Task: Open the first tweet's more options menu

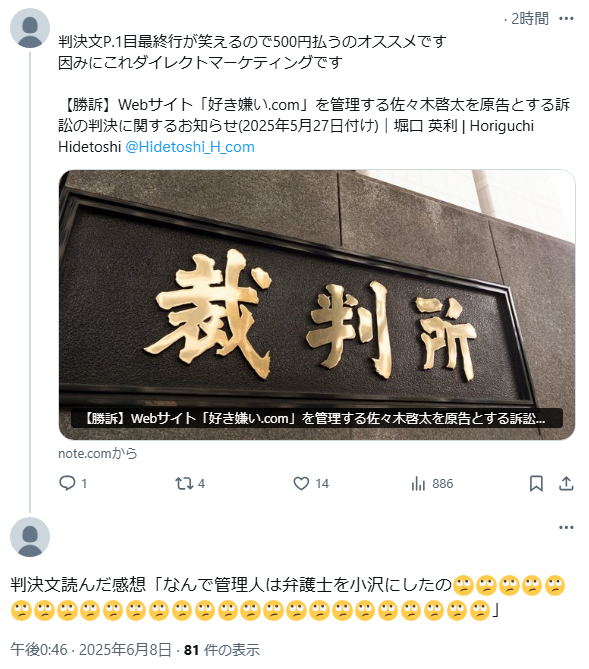Action: coord(566,19)
